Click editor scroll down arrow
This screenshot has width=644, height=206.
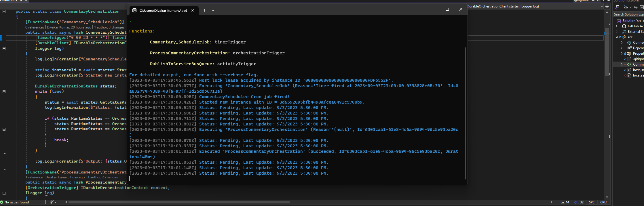[607, 197]
